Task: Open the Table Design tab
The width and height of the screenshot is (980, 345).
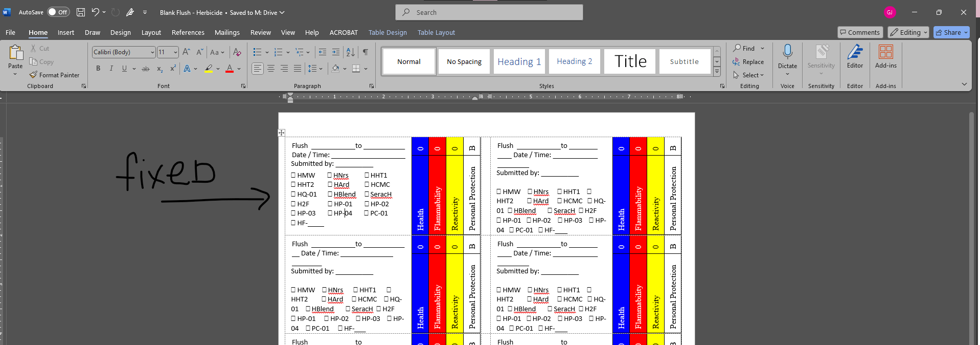Action: click(x=388, y=32)
